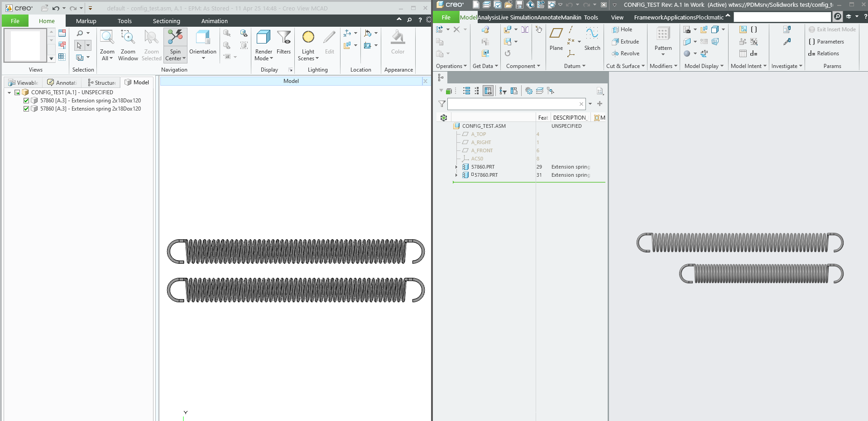Image resolution: width=868 pixels, height=421 pixels.
Task: Click Zoom All icon in Creo View
Action: point(107,37)
